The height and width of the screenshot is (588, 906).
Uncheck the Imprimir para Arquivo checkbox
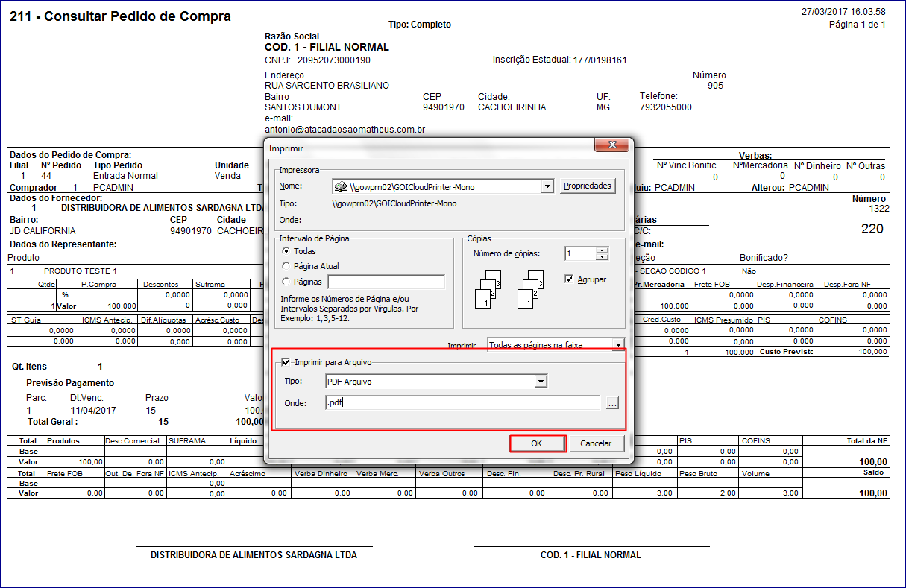286,363
